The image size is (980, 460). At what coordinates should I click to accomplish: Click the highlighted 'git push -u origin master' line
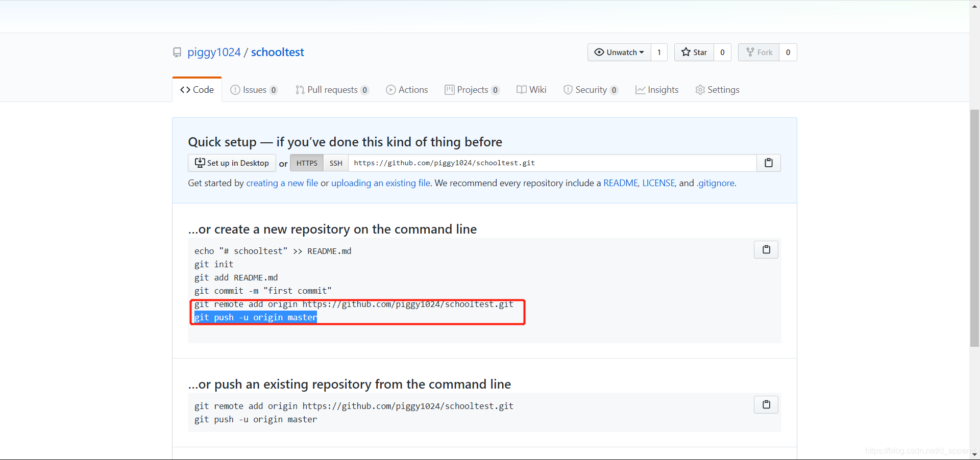(256, 317)
